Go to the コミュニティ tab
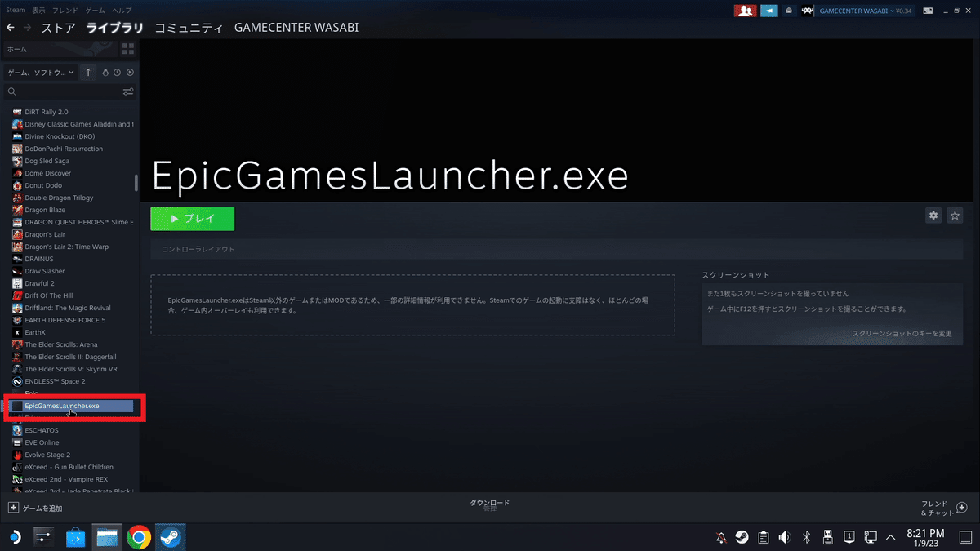 189,28
